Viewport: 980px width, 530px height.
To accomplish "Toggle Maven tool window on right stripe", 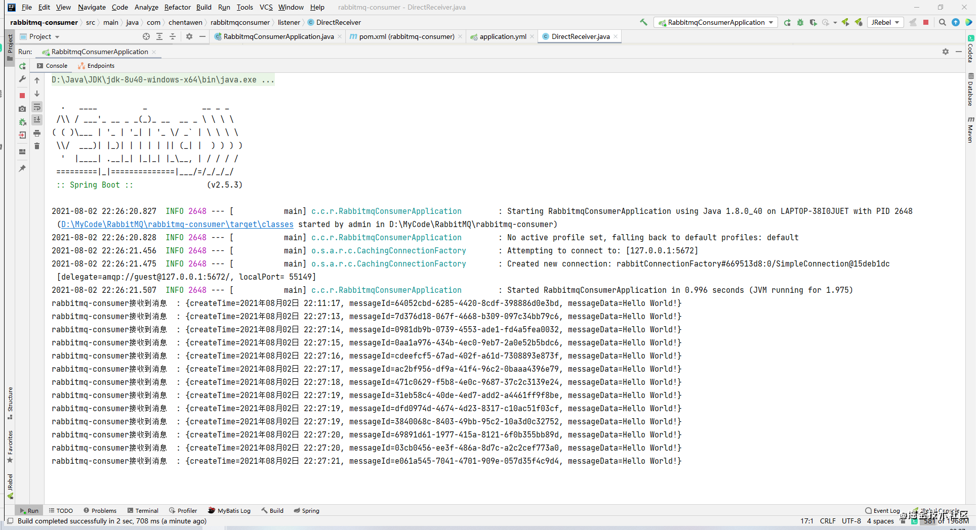I will (x=970, y=130).
